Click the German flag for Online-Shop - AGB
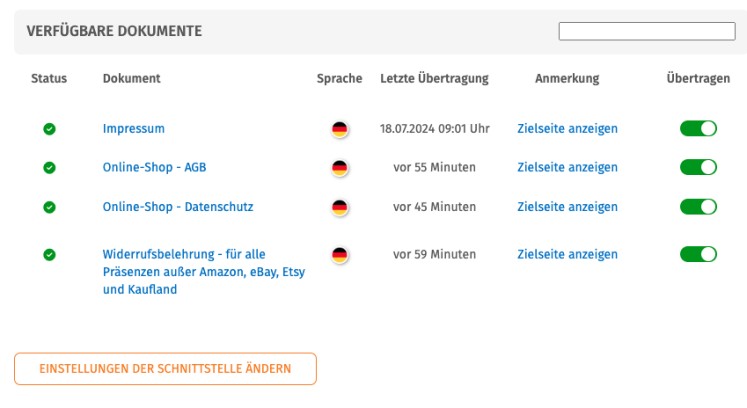 340,168
